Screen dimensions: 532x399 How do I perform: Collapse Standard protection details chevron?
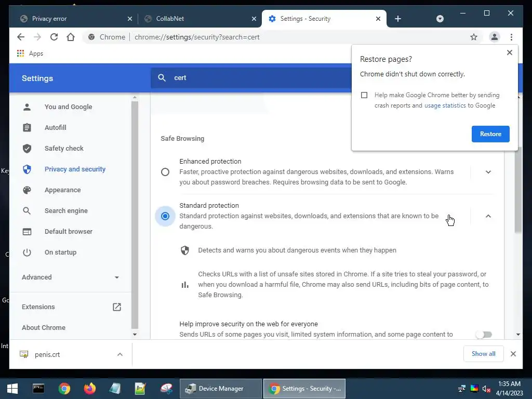pos(488,216)
